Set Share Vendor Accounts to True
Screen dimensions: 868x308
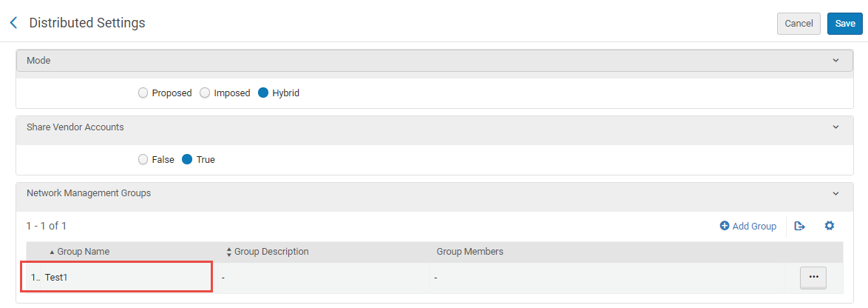click(x=188, y=159)
